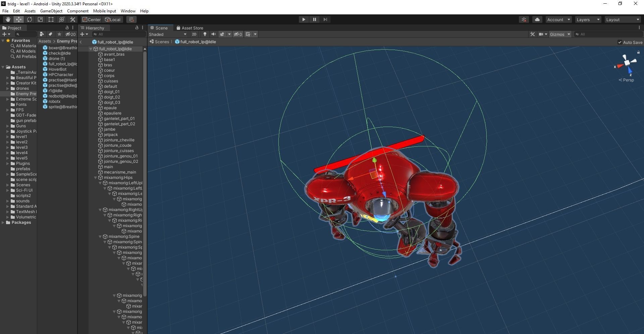Filter Project by type icon
The width and height of the screenshot is (644, 334).
[42, 34]
